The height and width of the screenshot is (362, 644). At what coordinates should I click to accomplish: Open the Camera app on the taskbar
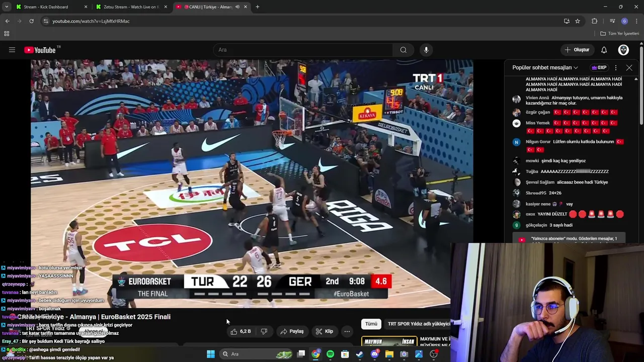[x=404, y=354]
